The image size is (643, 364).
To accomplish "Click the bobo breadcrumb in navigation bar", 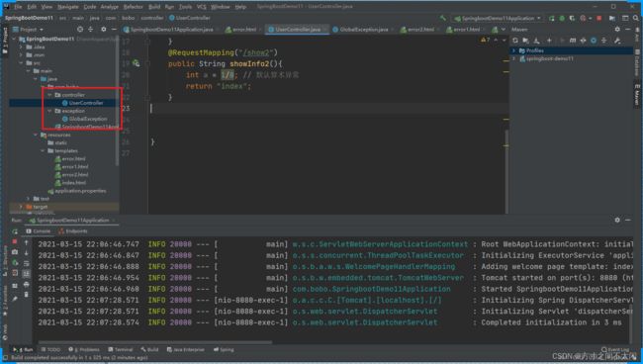I will click(x=128, y=18).
